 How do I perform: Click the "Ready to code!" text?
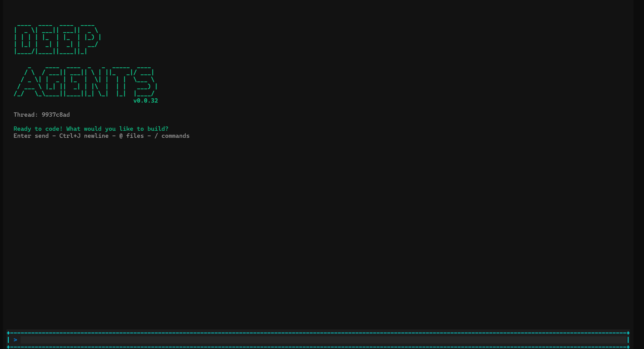click(x=38, y=129)
